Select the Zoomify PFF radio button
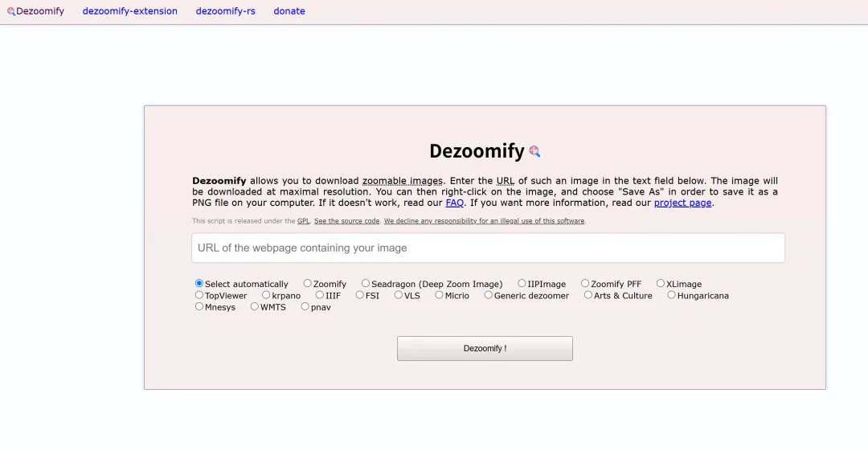868x451 pixels. tap(585, 283)
